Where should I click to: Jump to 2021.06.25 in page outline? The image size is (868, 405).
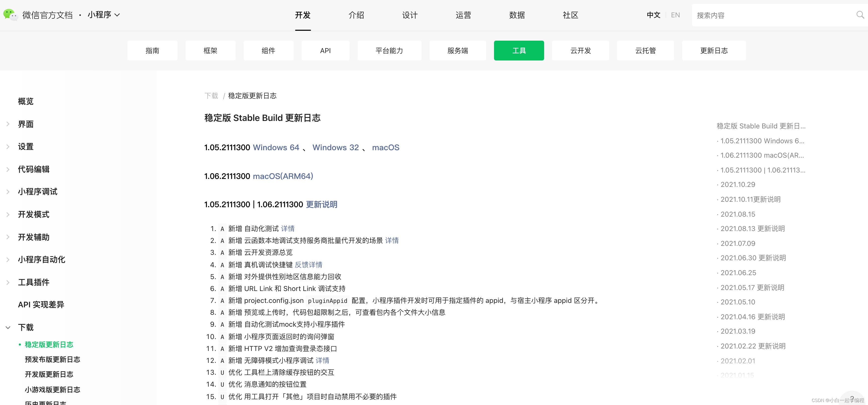pyautogui.click(x=738, y=273)
